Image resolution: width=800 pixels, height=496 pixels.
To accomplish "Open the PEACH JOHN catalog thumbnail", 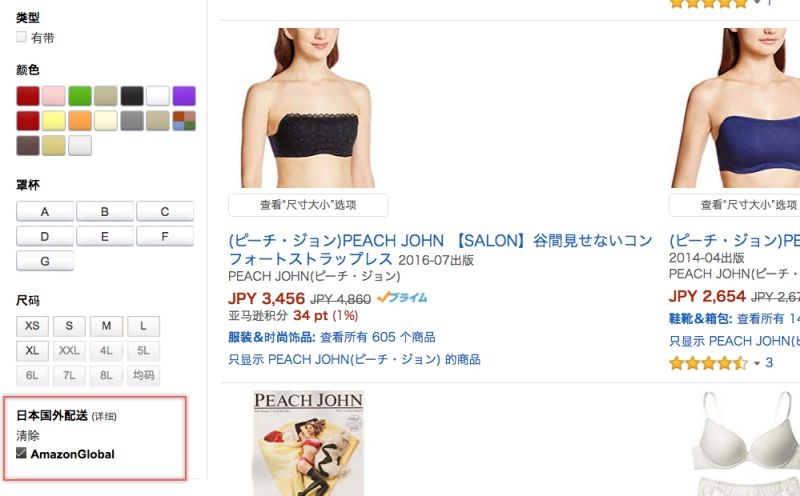I will 308,443.
